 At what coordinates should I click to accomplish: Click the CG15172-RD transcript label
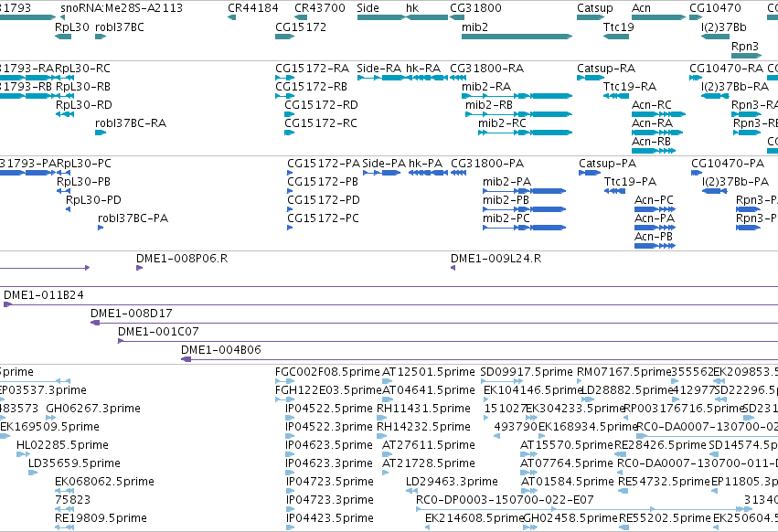click(x=321, y=105)
